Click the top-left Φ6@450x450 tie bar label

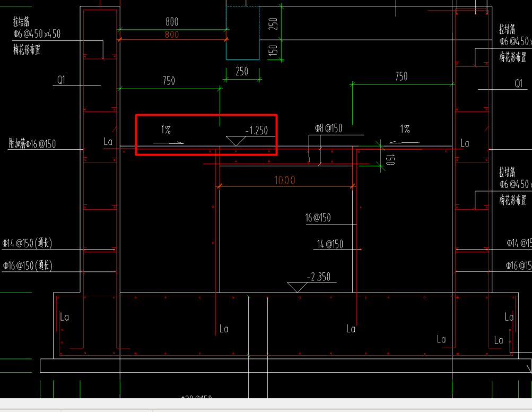[37, 34]
